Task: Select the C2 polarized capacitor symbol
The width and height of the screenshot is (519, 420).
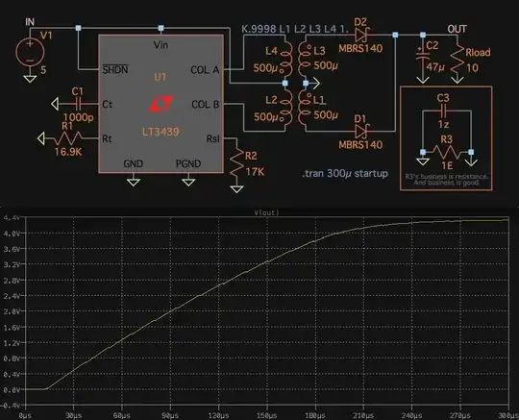Action: (x=423, y=55)
